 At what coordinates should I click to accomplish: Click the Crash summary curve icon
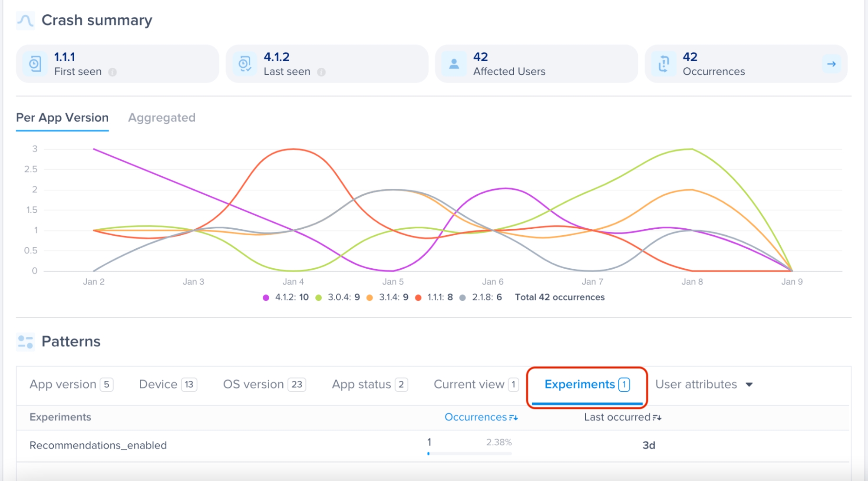25,20
